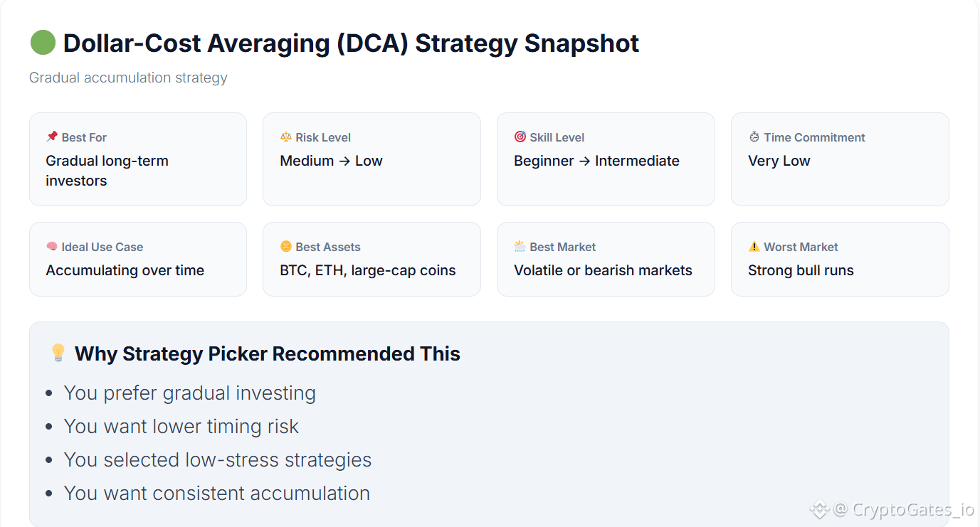Click the warning triangle Worst Market icon
Viewport: 980px width, 527px height.
click(754, 246)
